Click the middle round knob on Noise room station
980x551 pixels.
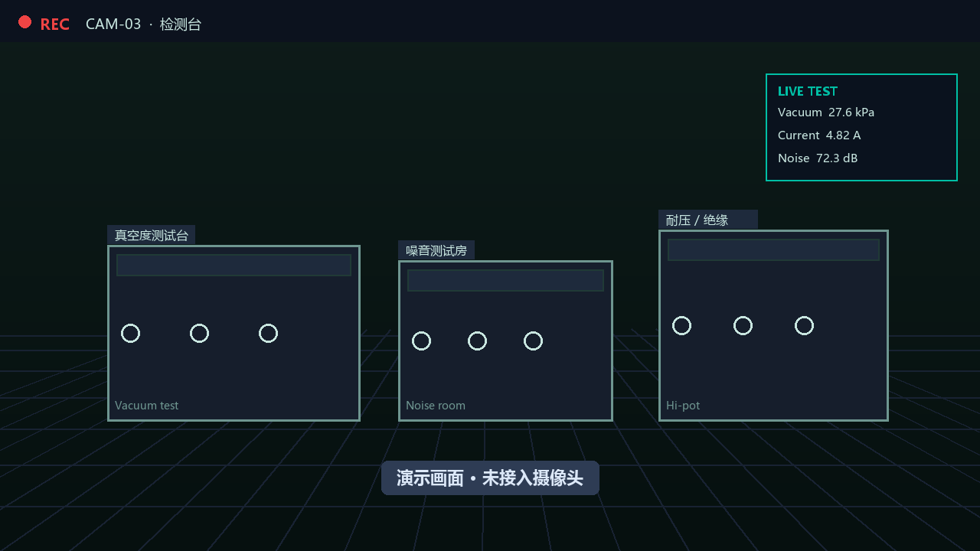pyautogui.click(x=477, y=341)
